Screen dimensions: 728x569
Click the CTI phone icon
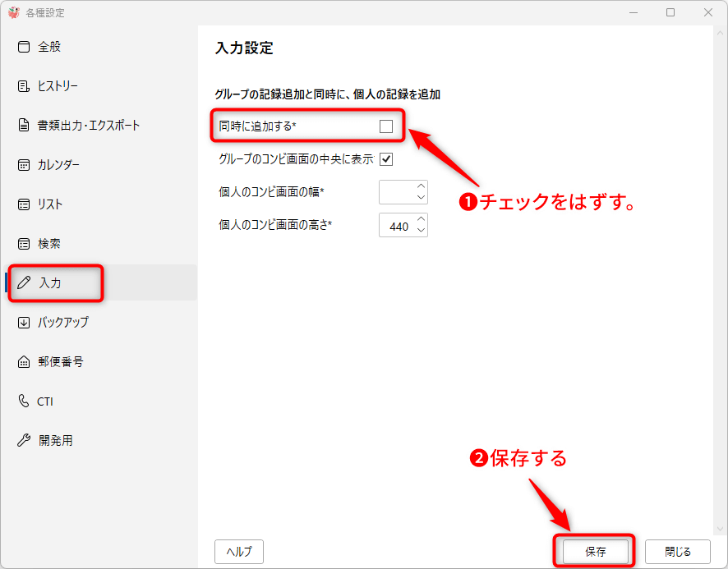tap(23, 401)
